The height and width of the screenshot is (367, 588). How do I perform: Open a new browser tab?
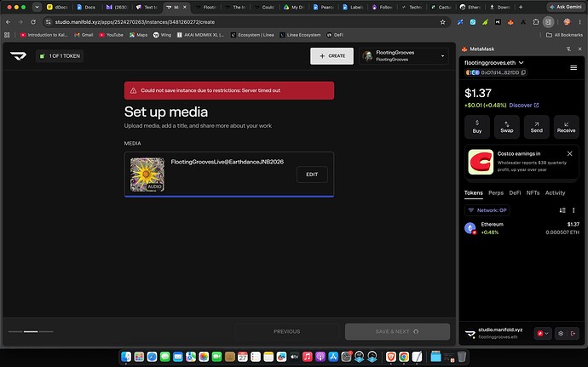tap(521, 7)
